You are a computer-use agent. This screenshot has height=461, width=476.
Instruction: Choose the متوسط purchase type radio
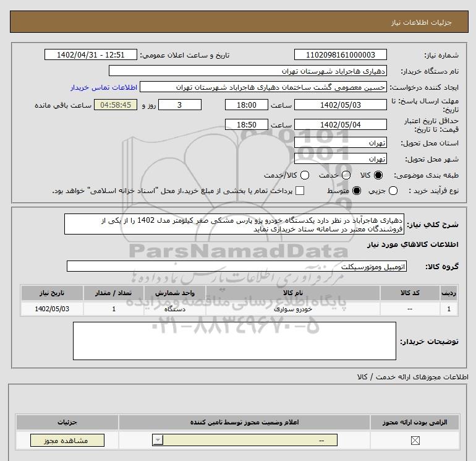[357, 191]
